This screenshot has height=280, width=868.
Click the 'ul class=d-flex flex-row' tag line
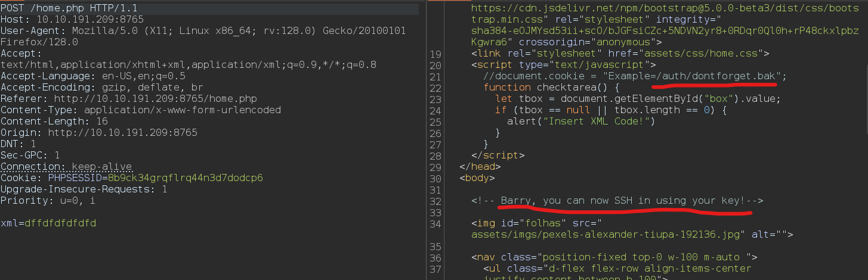(x=617, y=269)
